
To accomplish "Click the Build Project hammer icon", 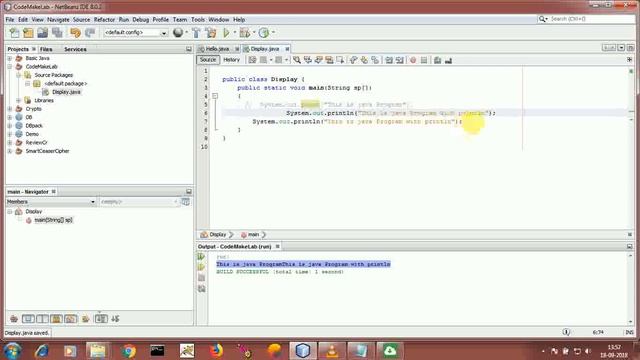I will 196,33.
